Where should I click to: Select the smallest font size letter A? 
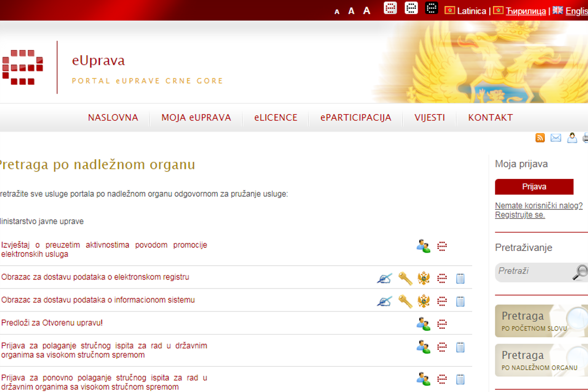pyautogui.click(x=337, y=12)
